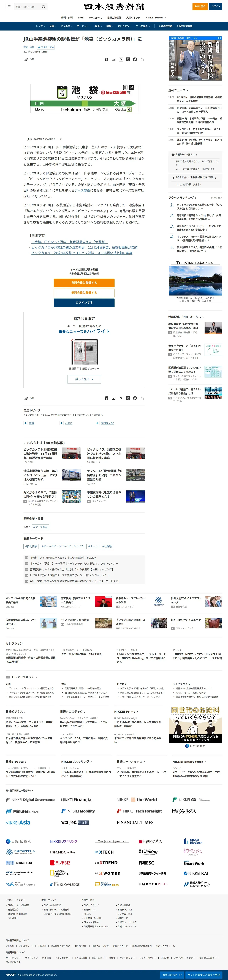228x980 pixels.
Task: Open the Myニュース menu item
Action: (95, 18)
